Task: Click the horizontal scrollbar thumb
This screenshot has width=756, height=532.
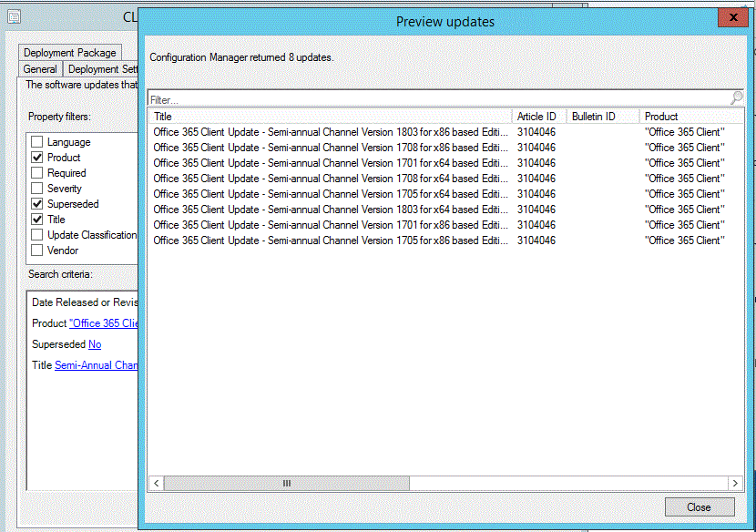Action: click(x=287, y=484)
